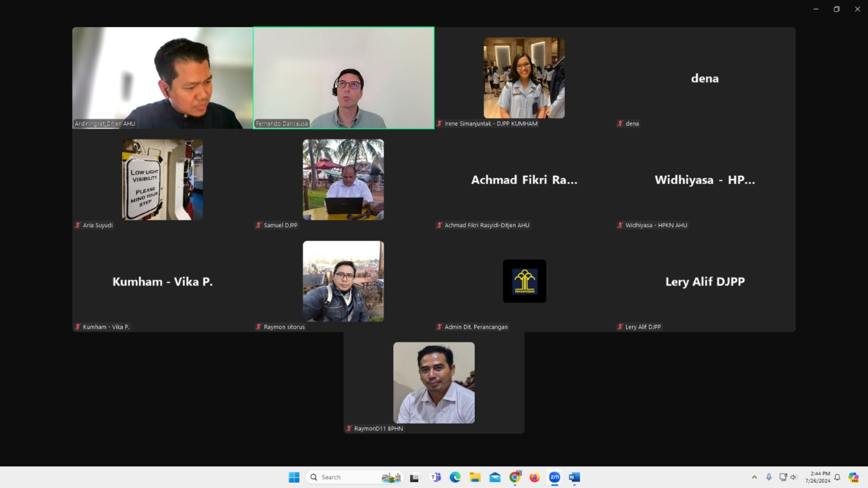Minimize the Zoom meeting window

(x=816, y=9)
